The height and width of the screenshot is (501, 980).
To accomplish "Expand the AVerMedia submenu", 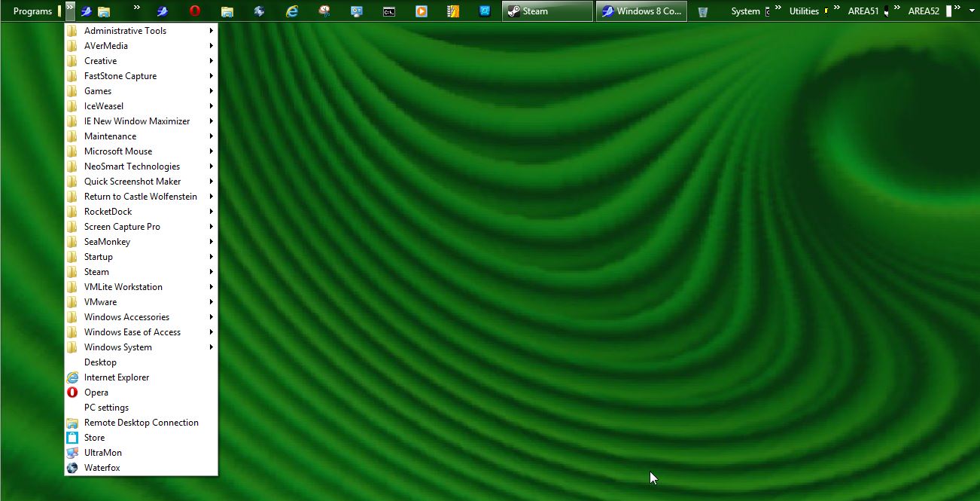I will coord(142,46).
